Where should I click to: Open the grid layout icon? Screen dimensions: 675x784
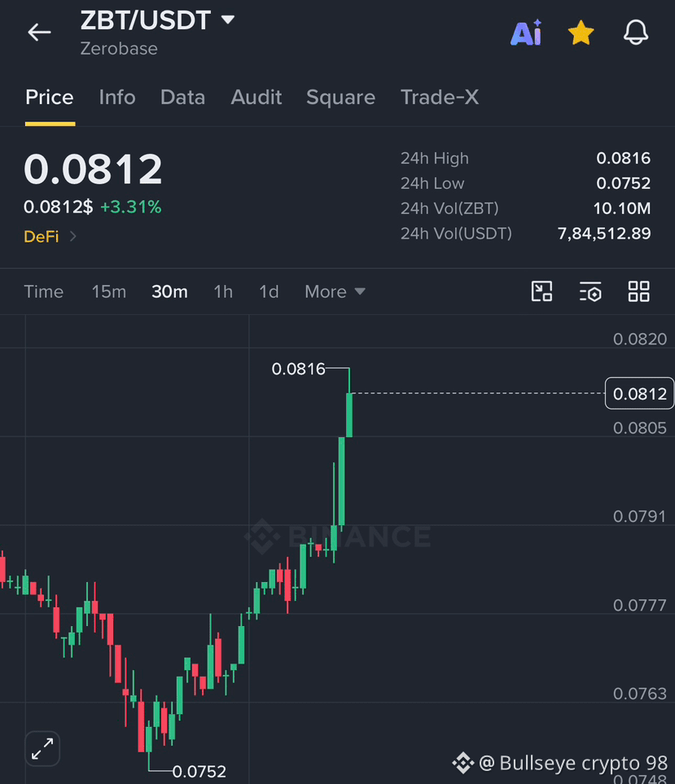coord(638,291)
